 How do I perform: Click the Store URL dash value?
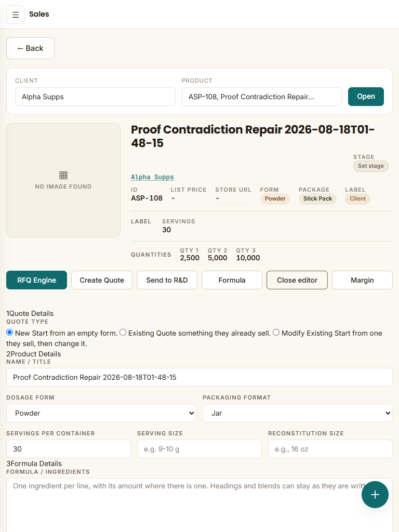click(x=232, y=198)
